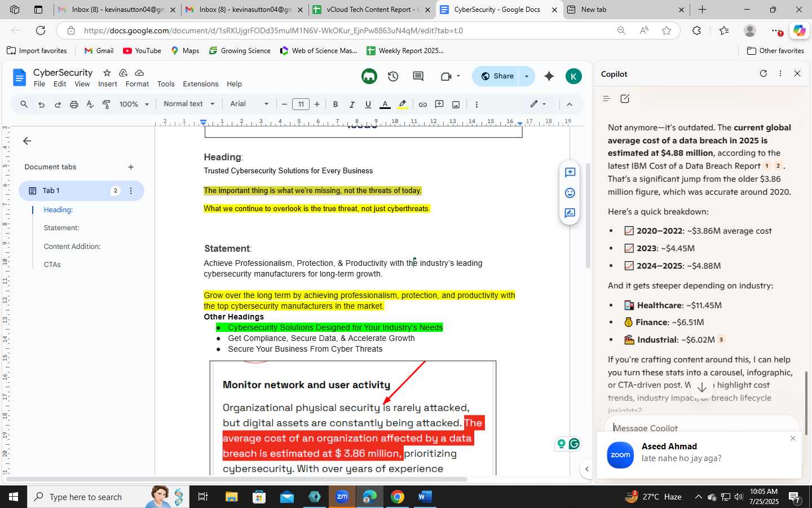The height and width of the screenshot is (508, 812).
Task: View the cloud document status
Action: (139, 73)
